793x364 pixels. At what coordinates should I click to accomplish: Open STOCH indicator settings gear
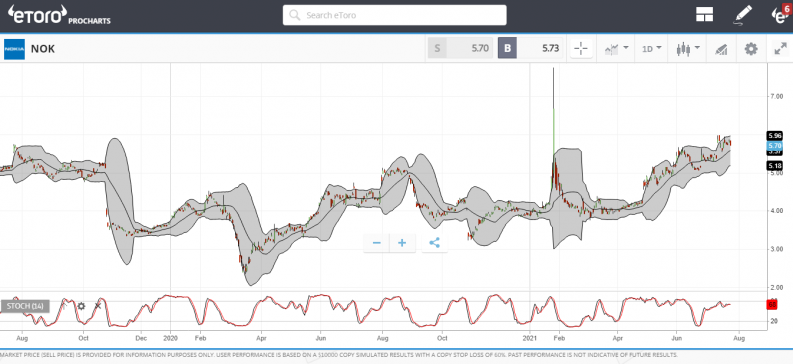(81, 306)
